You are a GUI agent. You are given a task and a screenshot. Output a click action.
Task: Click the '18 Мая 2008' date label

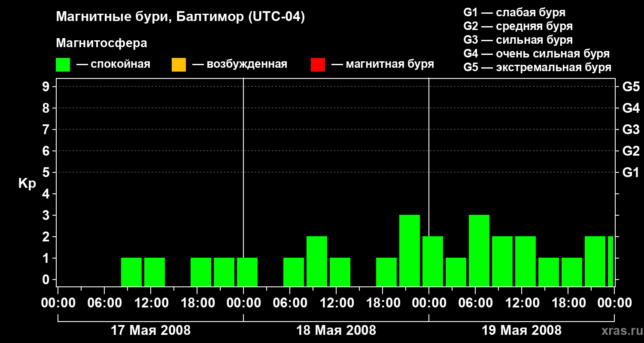click(x=336, y=331)
